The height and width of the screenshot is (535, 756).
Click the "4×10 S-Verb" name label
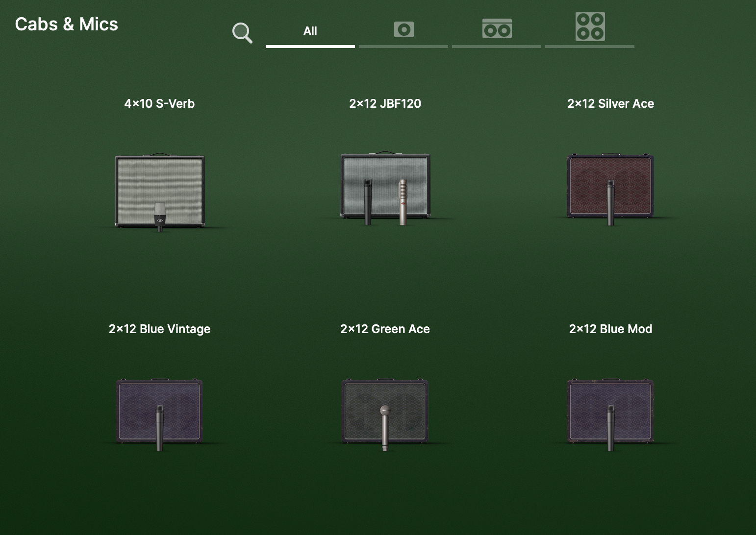pos(159,104)
